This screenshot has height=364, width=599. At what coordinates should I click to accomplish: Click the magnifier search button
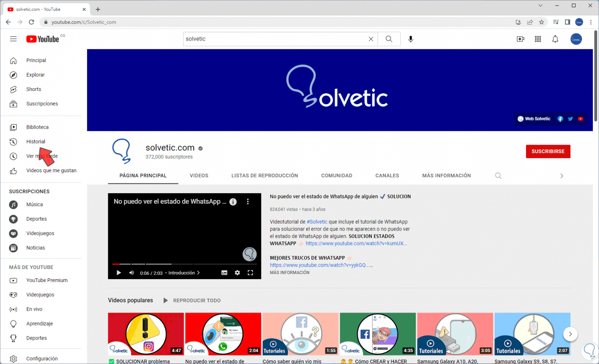(x=389, y=39)
